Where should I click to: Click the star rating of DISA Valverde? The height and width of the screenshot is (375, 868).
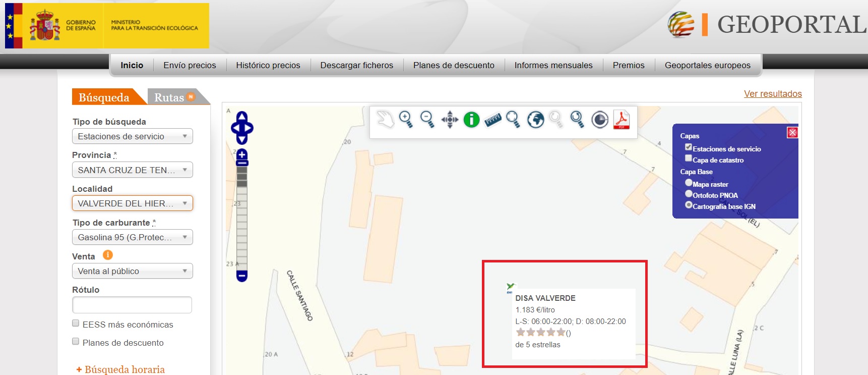pos(541,332)
